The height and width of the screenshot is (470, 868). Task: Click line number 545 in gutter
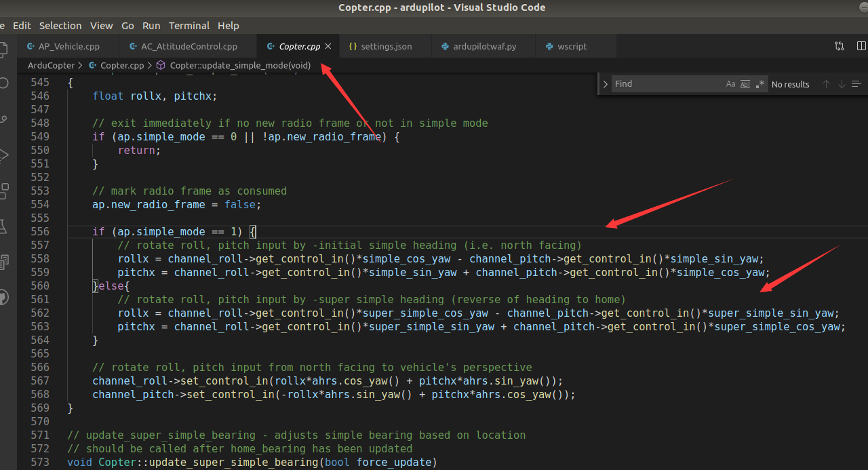pyautogui.click(x=40, y=82)
